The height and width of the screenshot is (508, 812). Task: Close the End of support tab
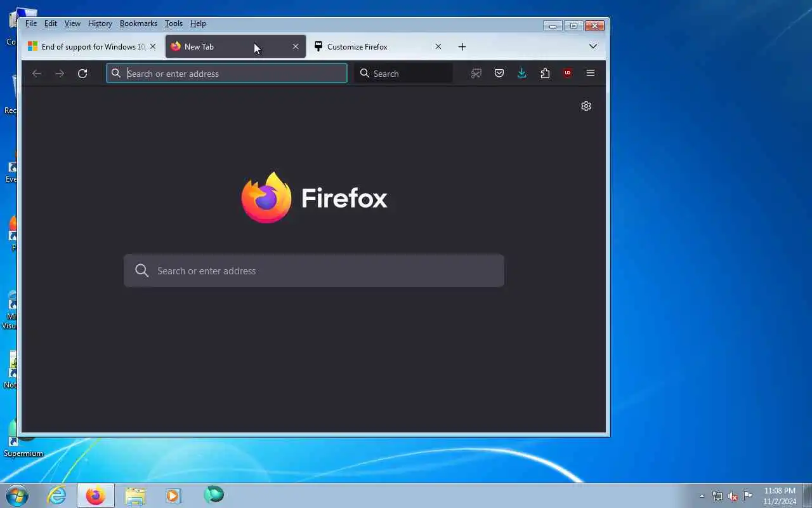[153, 47]
